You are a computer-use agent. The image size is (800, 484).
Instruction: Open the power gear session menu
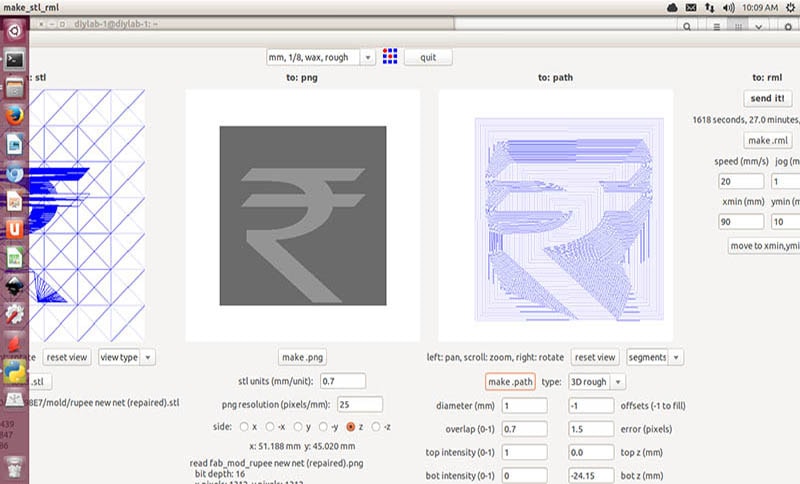point(790,8)
